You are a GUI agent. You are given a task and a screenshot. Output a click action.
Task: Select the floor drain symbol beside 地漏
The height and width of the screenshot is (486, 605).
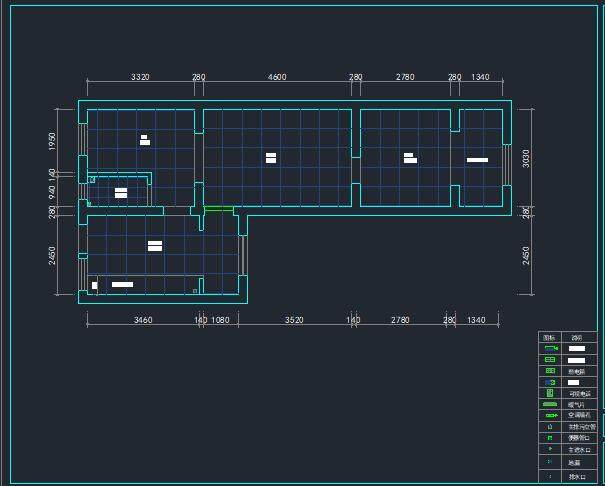550,462
